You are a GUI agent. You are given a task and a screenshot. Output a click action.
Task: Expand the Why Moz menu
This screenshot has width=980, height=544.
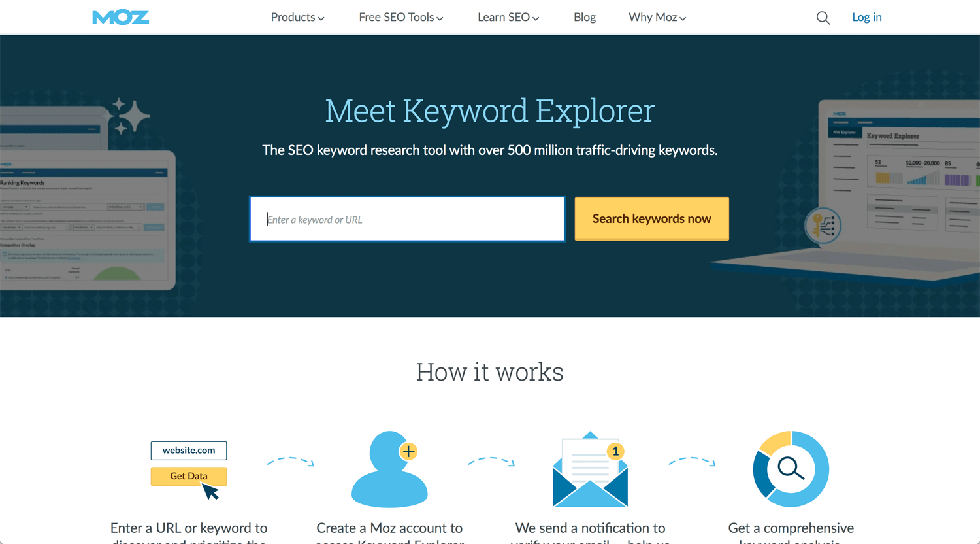(657, 18)
